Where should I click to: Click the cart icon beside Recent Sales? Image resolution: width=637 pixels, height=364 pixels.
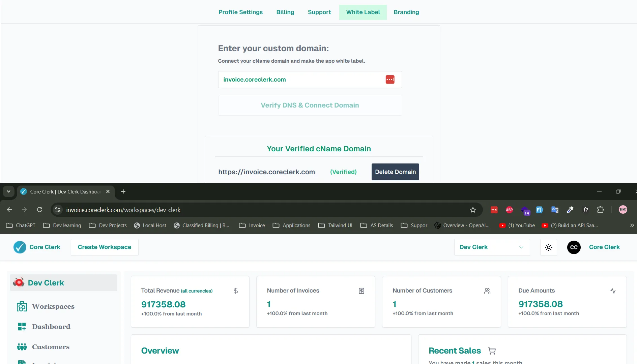click(492, 351)
